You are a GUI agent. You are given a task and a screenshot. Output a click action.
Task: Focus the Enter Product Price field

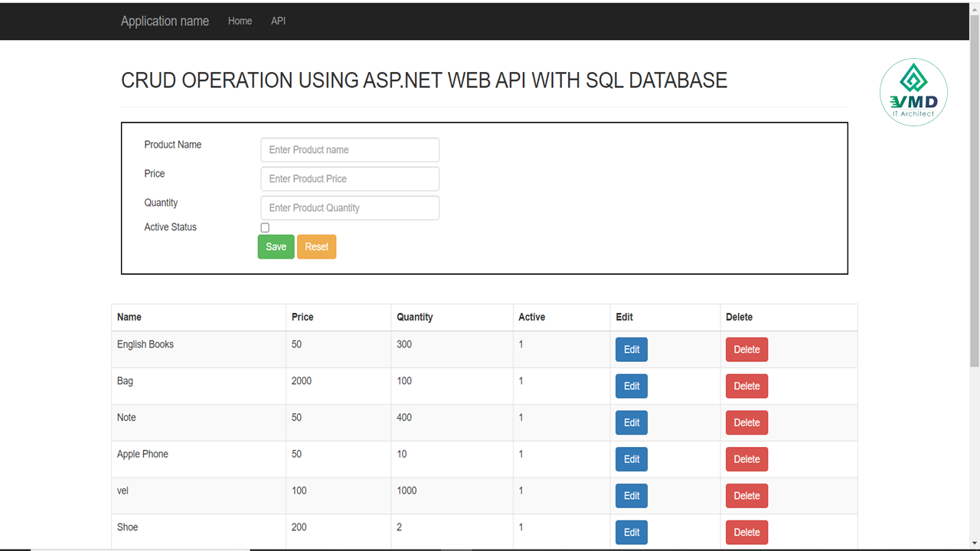[350, 178]
